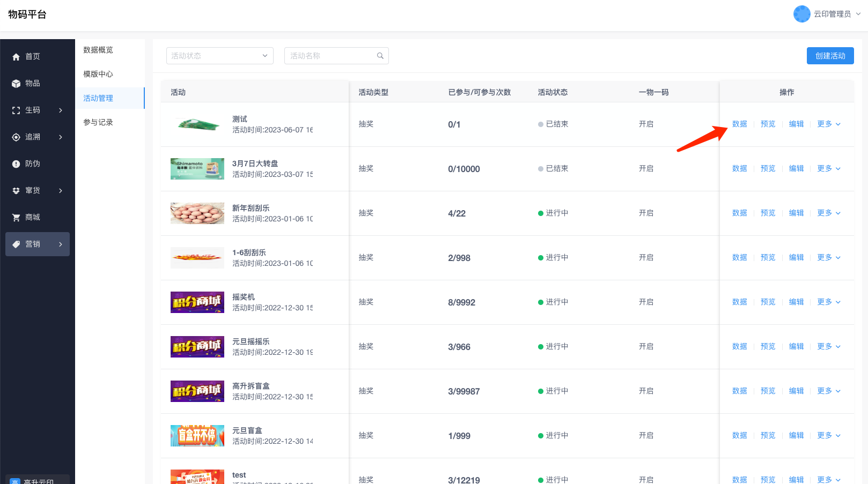Select 模版中心 in submenu
This screenshot has width=868, height=484.
(98, 74)
